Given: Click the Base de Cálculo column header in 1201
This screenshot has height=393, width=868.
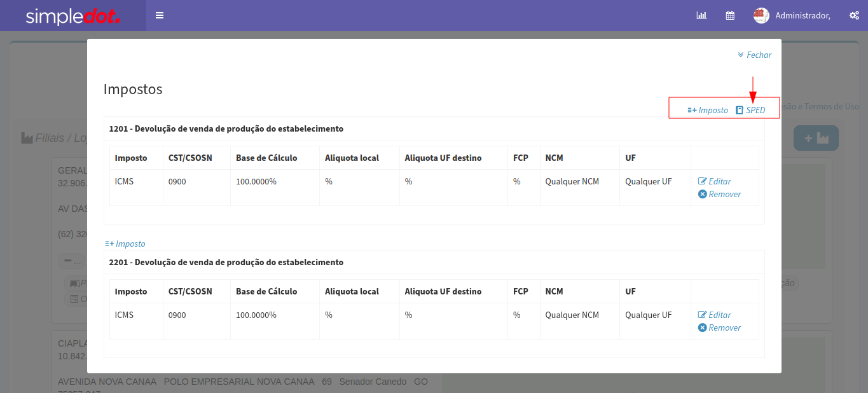Looking at the screenshot, I should (266, 158).
